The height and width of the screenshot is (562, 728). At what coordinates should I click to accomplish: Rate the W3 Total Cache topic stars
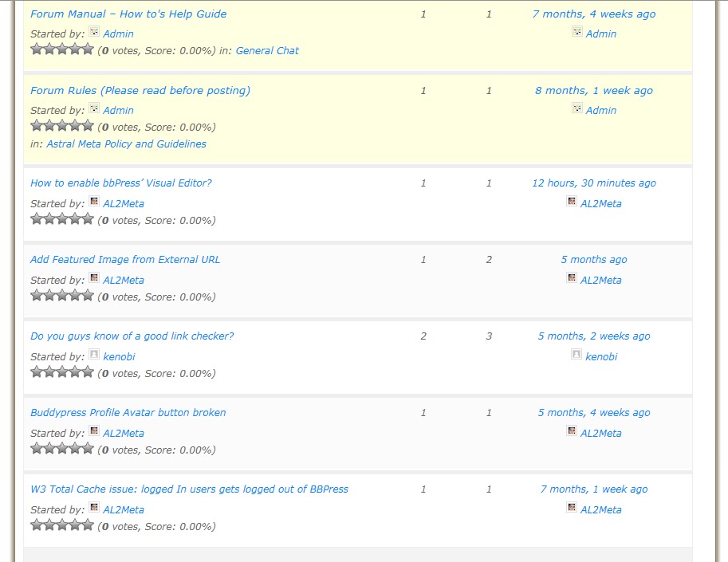coord(62,525)
